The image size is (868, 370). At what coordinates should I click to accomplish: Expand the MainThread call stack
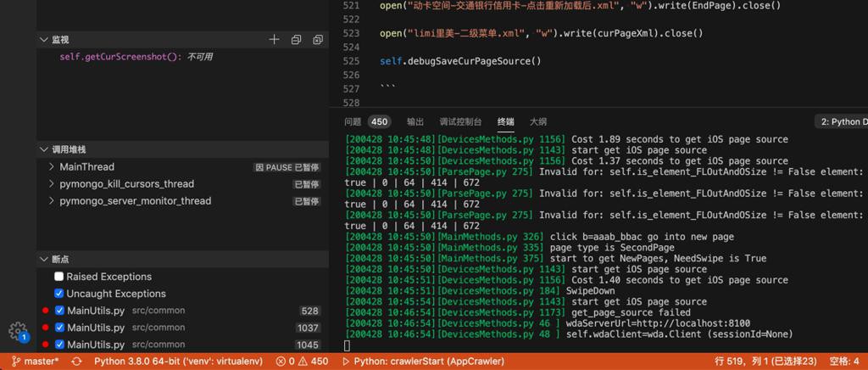click(52, 166)
